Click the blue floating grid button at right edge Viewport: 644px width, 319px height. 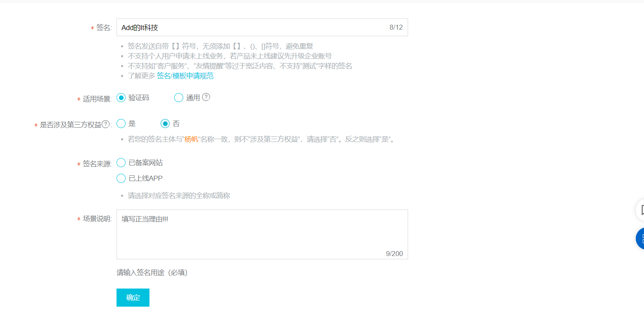tap(640, 238)
